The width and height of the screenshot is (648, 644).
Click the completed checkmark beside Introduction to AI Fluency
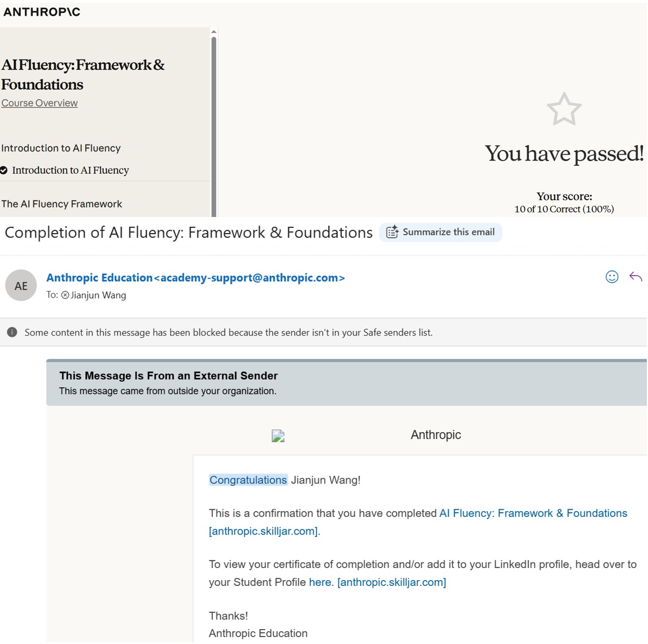click(x=3, y=170)
